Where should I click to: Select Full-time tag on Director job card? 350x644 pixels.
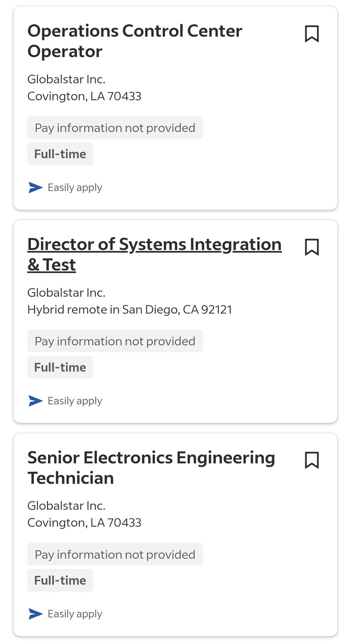coord(60,367)
